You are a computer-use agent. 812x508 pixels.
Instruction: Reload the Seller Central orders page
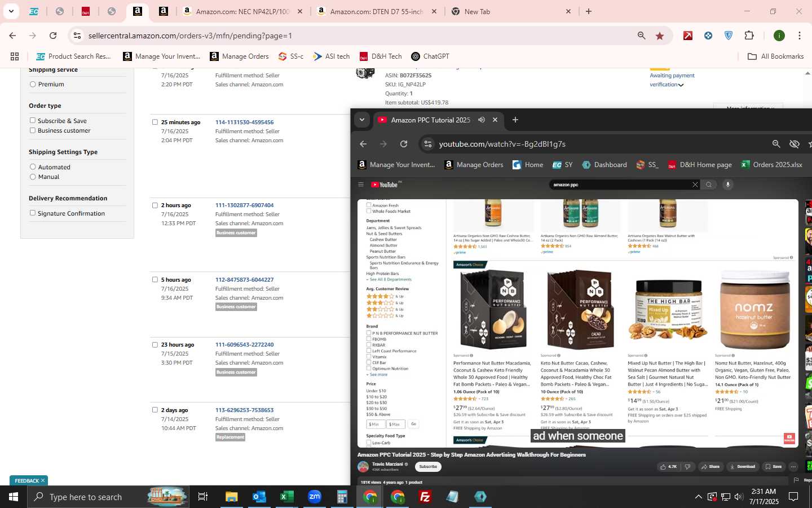[53, 36]
